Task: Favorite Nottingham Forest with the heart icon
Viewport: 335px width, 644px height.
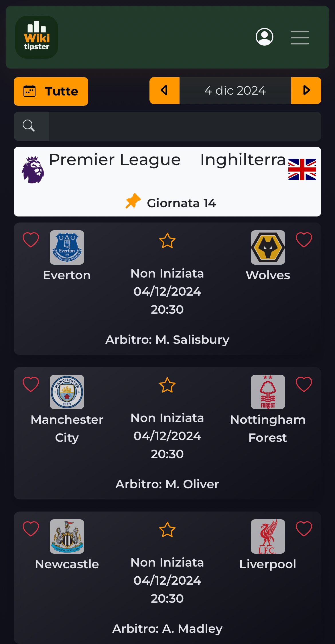Action: point(304,384)
